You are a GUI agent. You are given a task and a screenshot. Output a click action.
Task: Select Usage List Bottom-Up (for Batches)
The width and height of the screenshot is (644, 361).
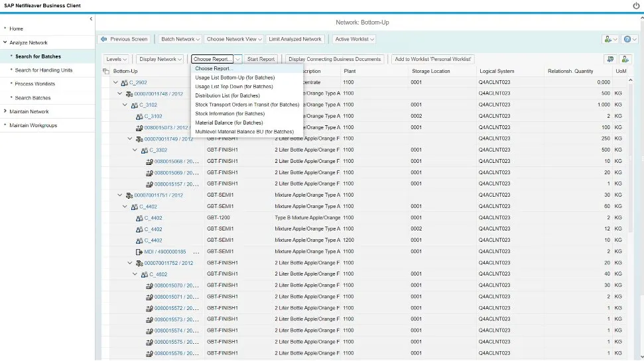[234, 77]
